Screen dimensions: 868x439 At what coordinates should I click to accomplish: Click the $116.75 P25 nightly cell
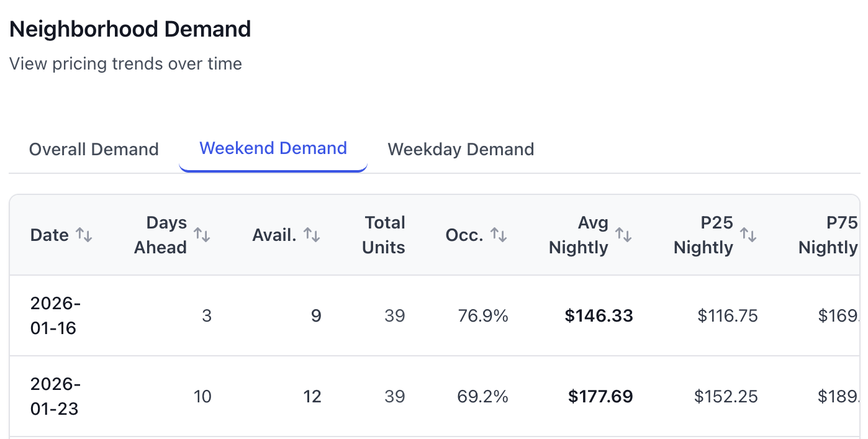tap(728, 315)
